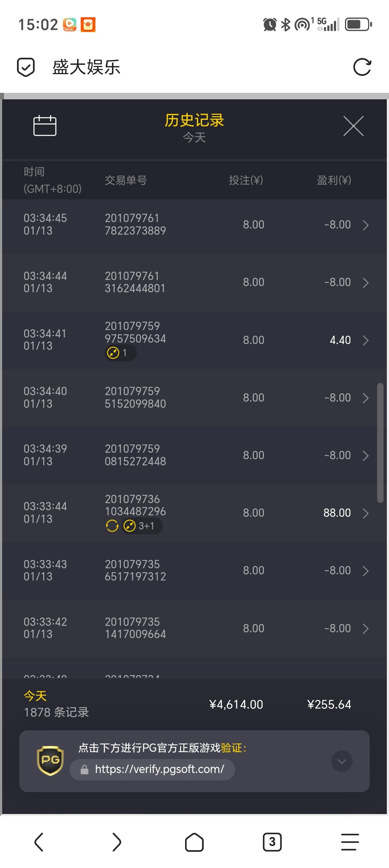This screenshot has width=389, height=868.
Task: Tap the list scrollbar handle
Action: click(x=380, y=443)
